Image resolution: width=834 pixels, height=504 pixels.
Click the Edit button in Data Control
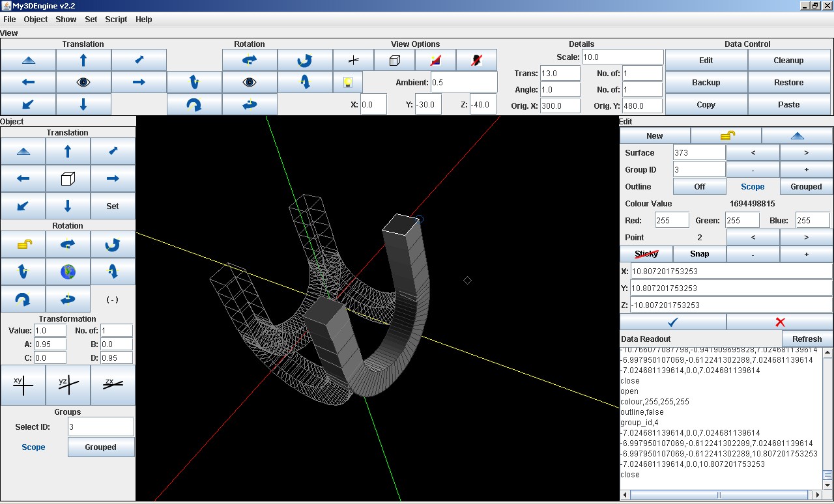706,60
